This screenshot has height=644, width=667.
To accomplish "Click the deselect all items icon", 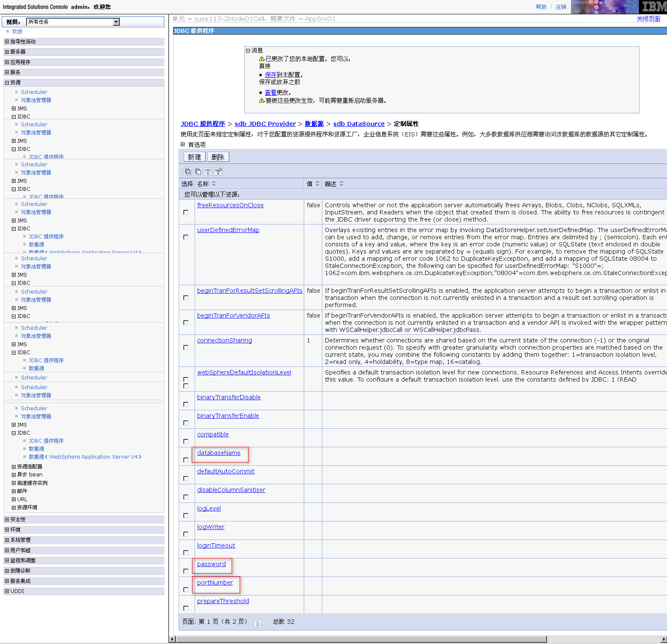I will tap(198, 171).
